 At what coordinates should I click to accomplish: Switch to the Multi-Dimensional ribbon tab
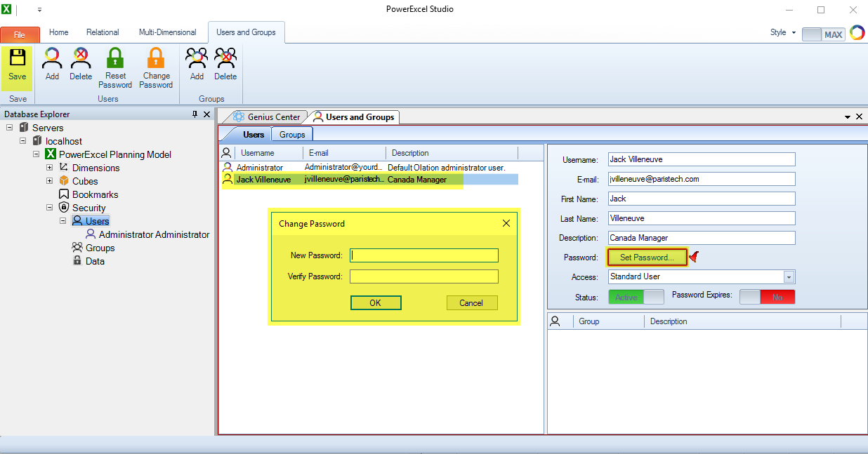(168, 32)
